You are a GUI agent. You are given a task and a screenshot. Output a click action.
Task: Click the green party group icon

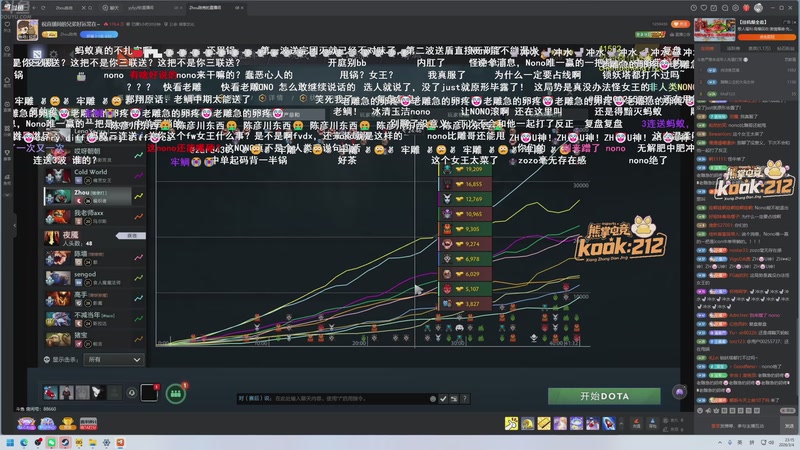tap(176, 393)
